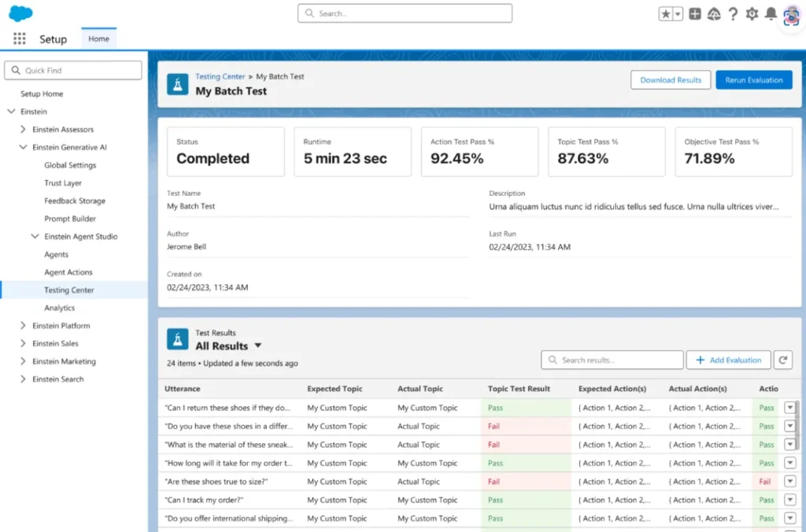Viewport: 806px width, 532px height.
Task: Expand the Einstein Platform section
Action: tap(23, 326)
